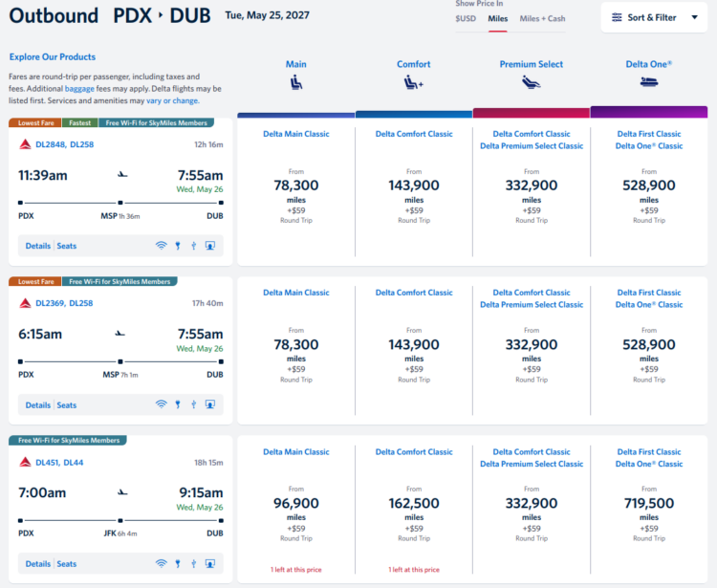Open Seats for flight DL2369, DL258
Screen dimensions: 717x588
(x=66, y=404)
